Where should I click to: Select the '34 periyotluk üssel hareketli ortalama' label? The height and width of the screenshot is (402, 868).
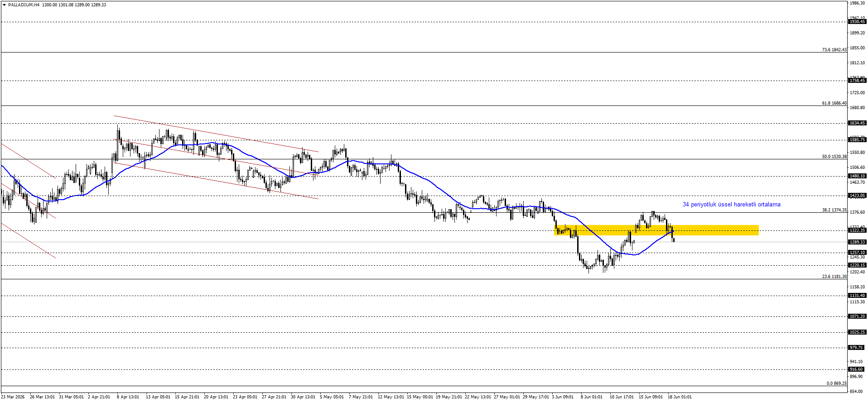[731, 205]
